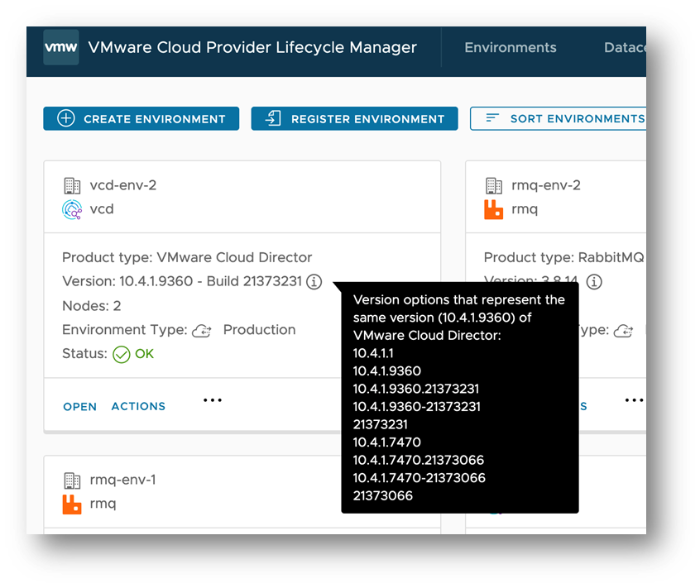Open the Environments tab
Image resolution: width=700 pixels, height=588 pixels.
(511, 47)
